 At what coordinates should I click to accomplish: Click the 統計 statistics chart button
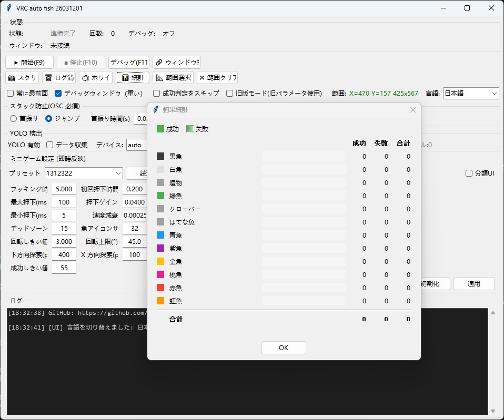tap(133, 78)
